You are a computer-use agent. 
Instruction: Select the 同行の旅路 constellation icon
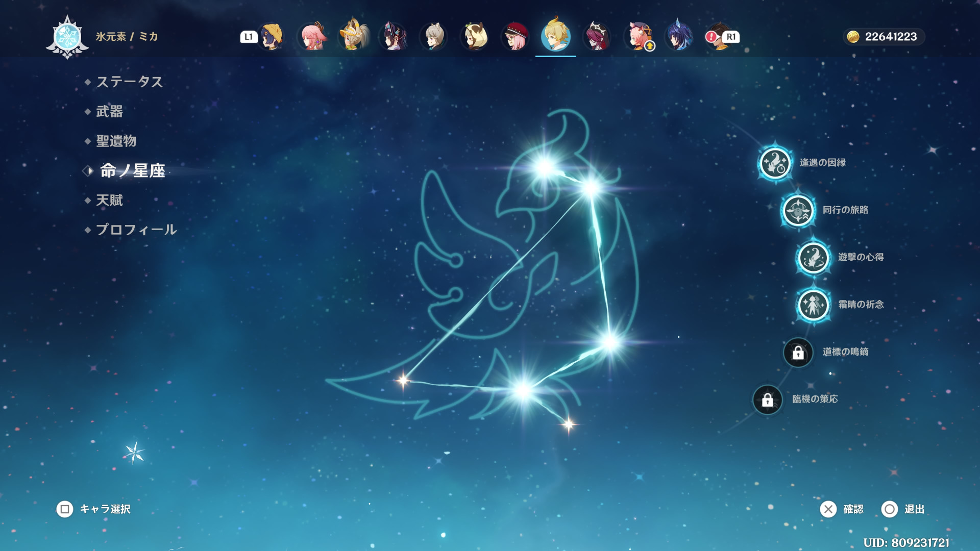tap(798, 210)
